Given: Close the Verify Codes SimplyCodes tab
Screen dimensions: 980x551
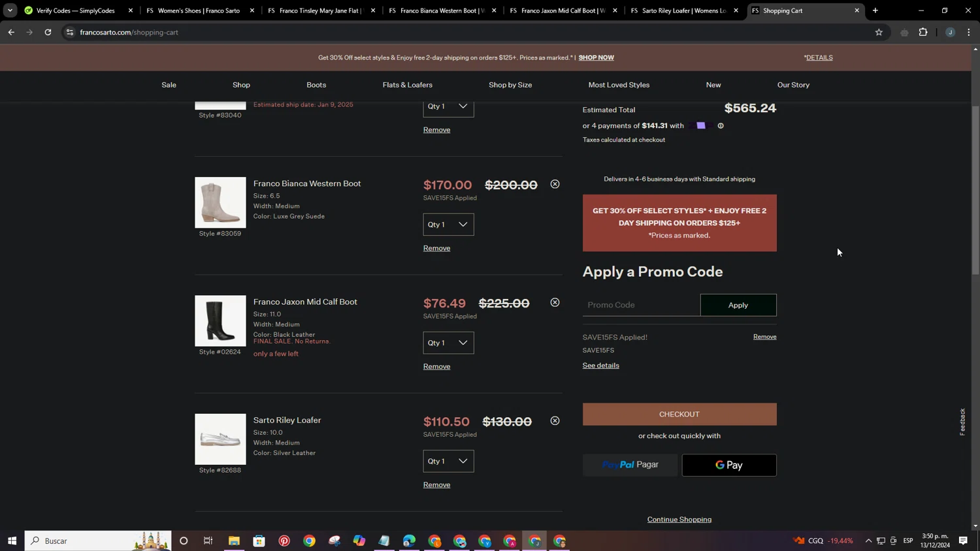Looking at the screenshot, I should [131, 10].
